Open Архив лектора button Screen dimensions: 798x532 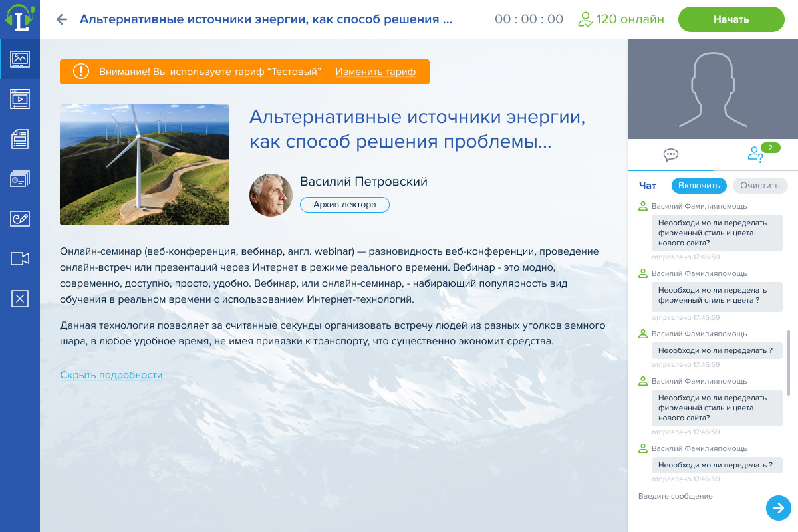(344, 205)
